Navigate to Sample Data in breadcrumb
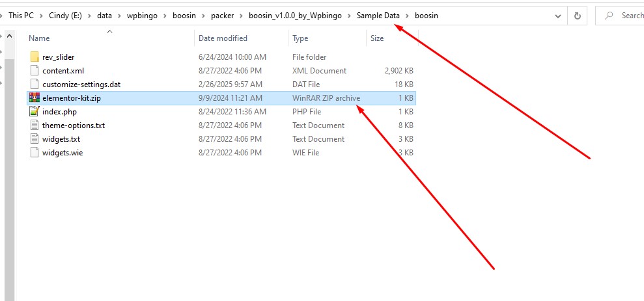Viewport: 644px width, 301px height. 378,16
